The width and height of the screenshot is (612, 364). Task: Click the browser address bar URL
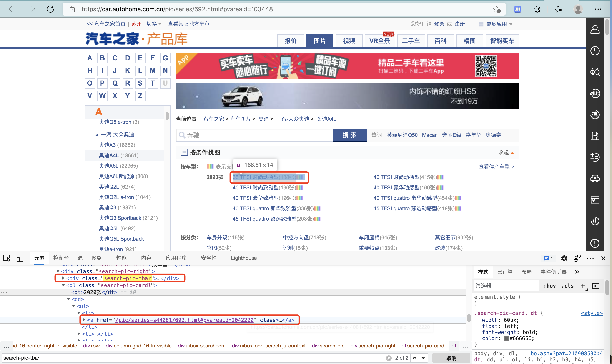click(x=177, y=9)
